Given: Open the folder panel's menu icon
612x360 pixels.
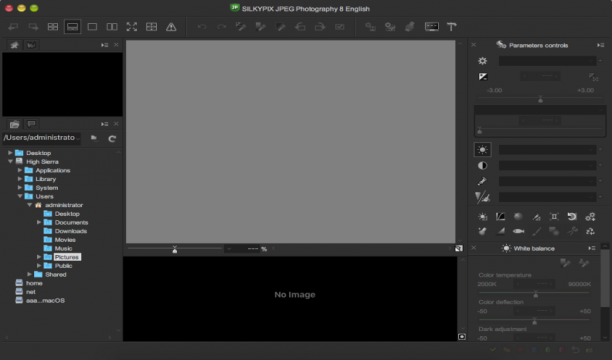Looking at the screenshot, I should point(104,124).
